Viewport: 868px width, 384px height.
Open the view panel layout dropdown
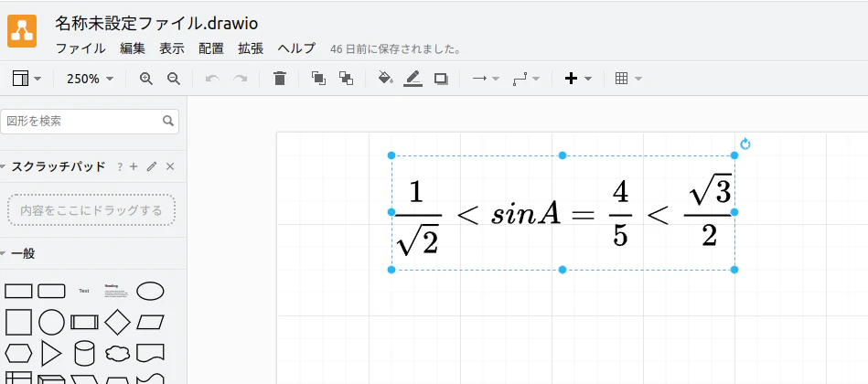[x=27, y=79]
